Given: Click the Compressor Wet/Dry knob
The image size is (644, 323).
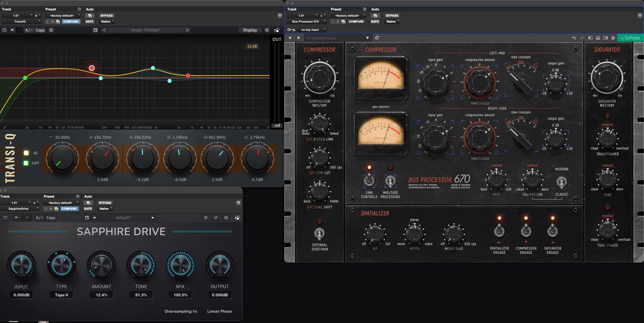Looking at the screenshot, I should (320, 77).
